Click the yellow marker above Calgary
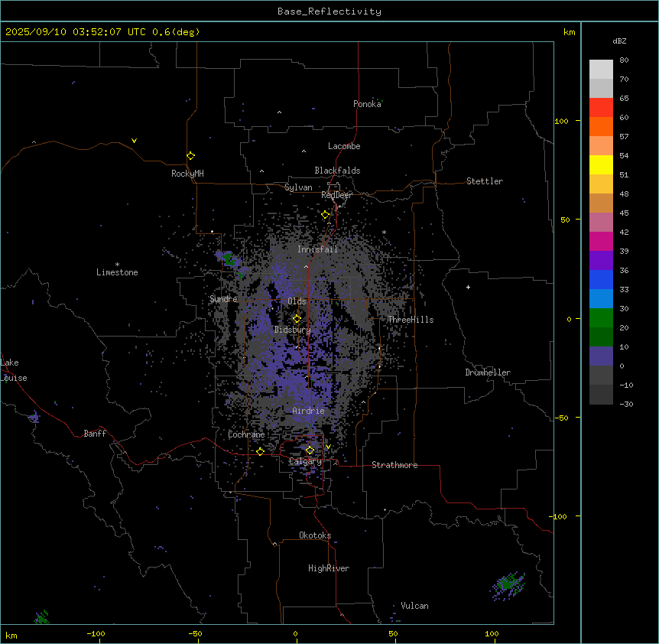 (310, 450)
